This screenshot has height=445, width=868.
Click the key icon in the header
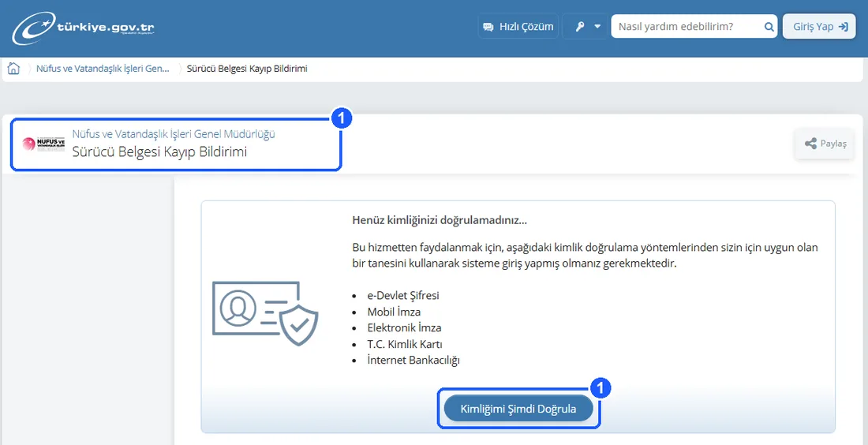pos(580,27)
